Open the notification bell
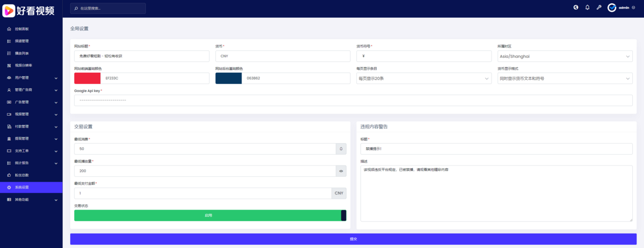The width and height of the screenshot is (644, 248). coord(587,7)
